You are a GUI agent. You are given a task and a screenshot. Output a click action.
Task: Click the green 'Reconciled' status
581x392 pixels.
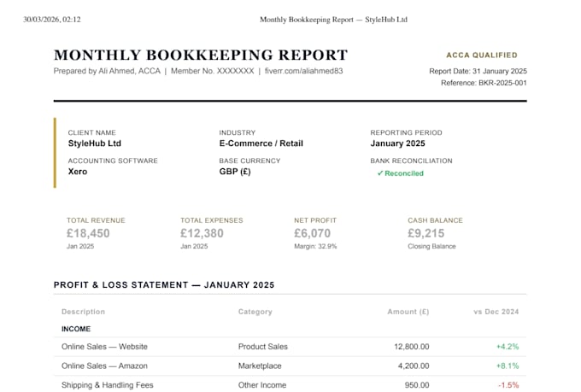[400, 173]
